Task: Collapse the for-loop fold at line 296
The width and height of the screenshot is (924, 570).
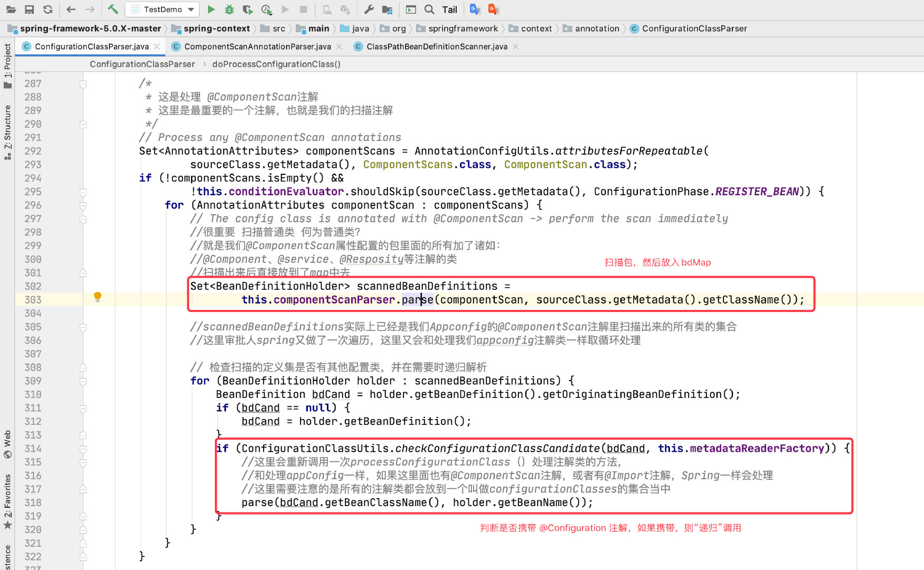Action: pos(83,206)
